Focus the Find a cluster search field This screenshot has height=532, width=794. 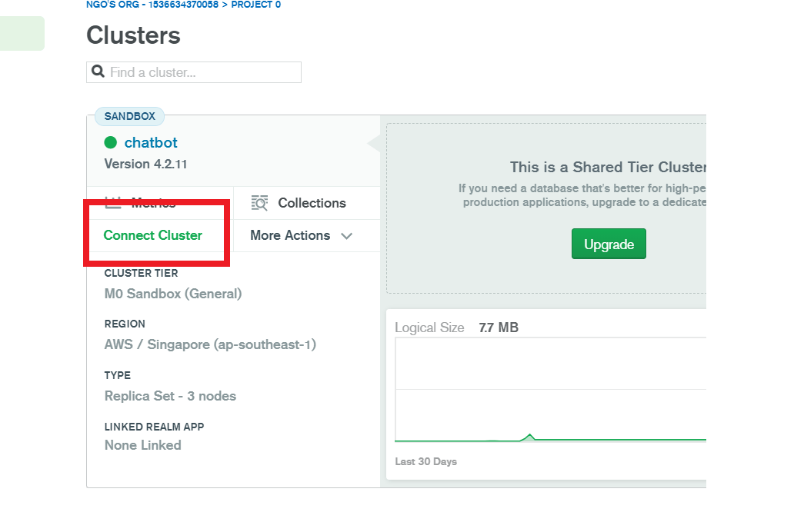(x=203, y=72)
